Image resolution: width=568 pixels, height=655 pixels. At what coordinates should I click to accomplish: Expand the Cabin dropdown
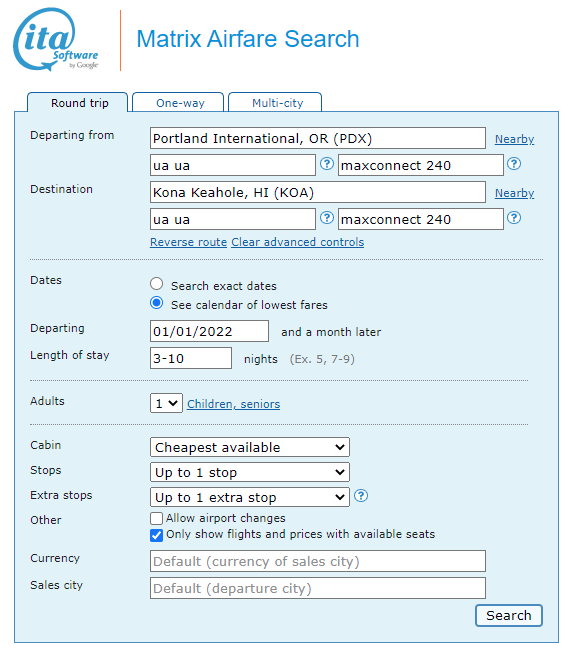(250, 447)
